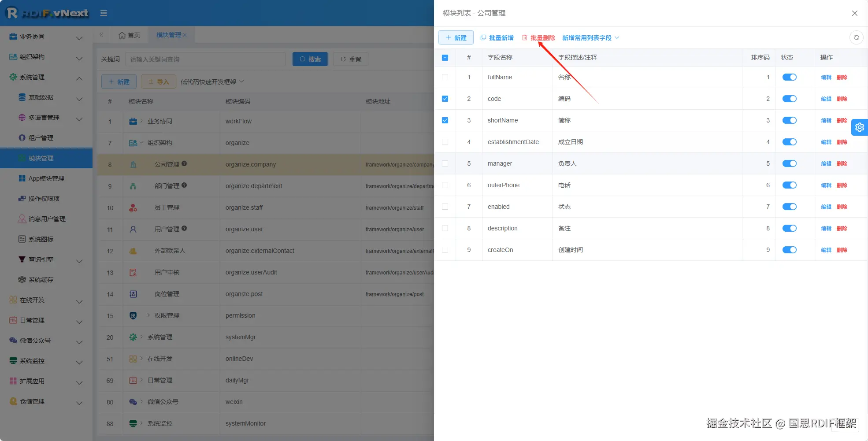Click 删除 for the description field
The image size is (868, 441).
point(842,228)
